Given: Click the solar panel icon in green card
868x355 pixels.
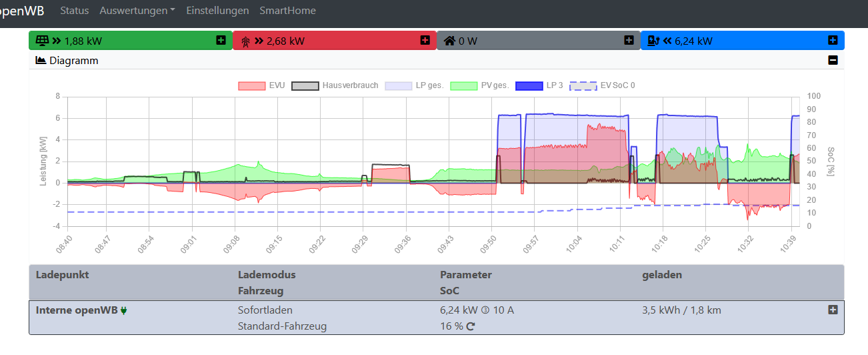Looking at the screenshot, I should pos(42,41).
